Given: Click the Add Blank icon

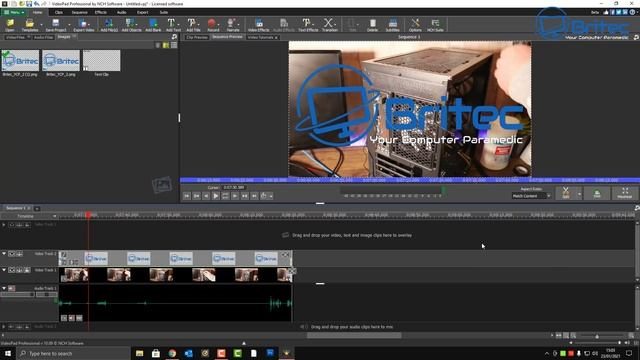Looking at the screenshot, I should 153,25.
